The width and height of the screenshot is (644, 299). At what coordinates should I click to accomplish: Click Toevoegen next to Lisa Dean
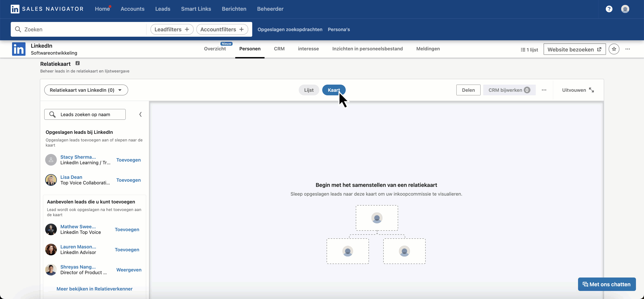click(x=129, y=180)
